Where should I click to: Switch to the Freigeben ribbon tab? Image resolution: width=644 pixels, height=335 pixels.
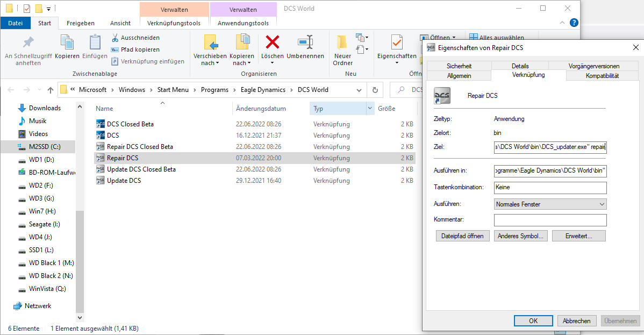pos(81,23)
